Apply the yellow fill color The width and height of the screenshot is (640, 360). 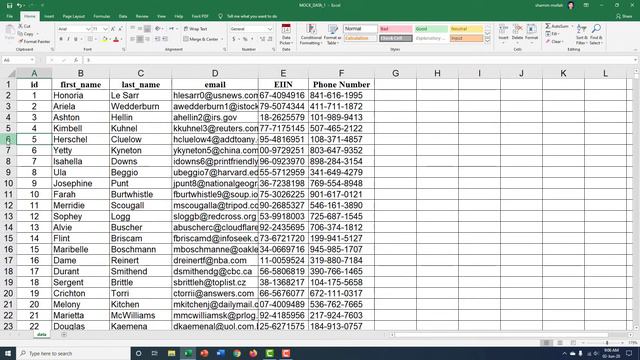click(104, 39)
